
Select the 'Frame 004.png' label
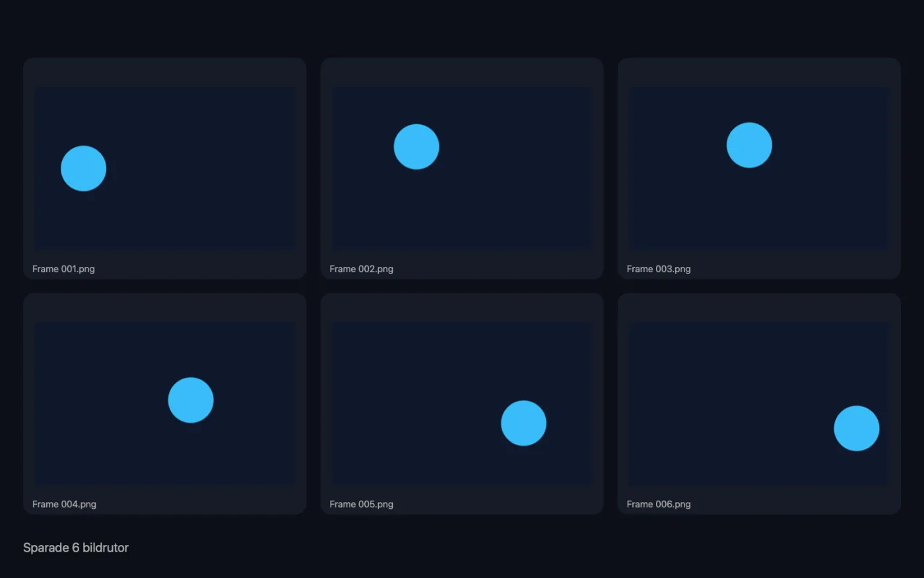(64, 504)
